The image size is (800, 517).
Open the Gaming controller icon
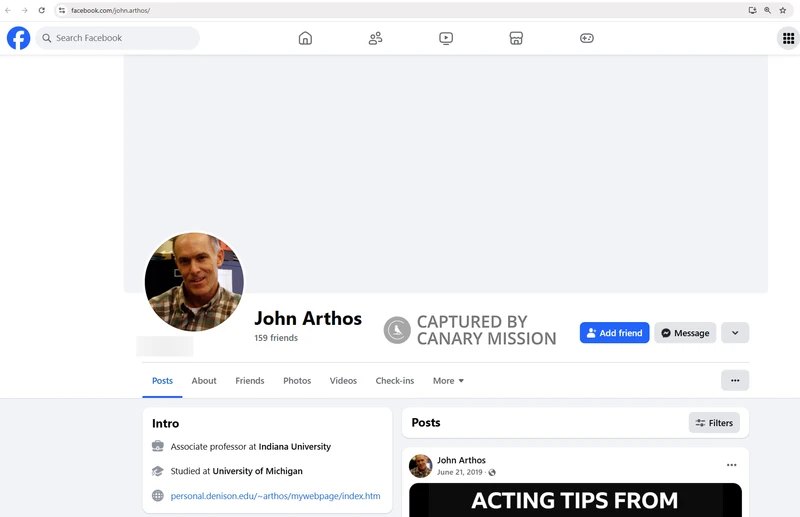tap(587, 38)
